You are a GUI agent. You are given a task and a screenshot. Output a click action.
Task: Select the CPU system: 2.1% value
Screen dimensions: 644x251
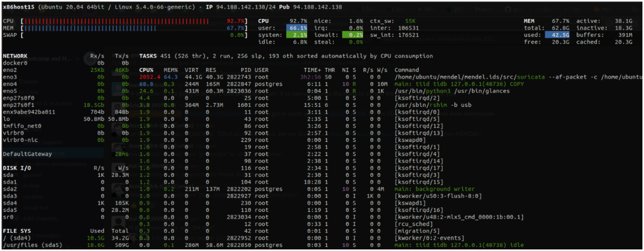tap(297, 35)
